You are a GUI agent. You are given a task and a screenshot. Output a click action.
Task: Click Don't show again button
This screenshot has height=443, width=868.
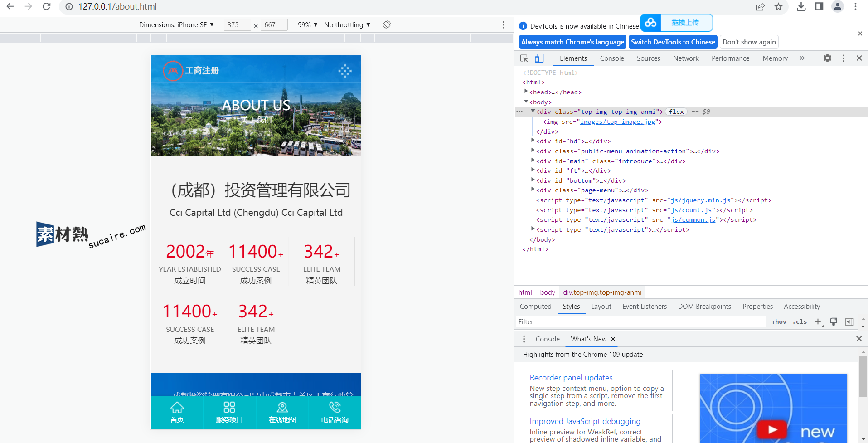[749, 42]
